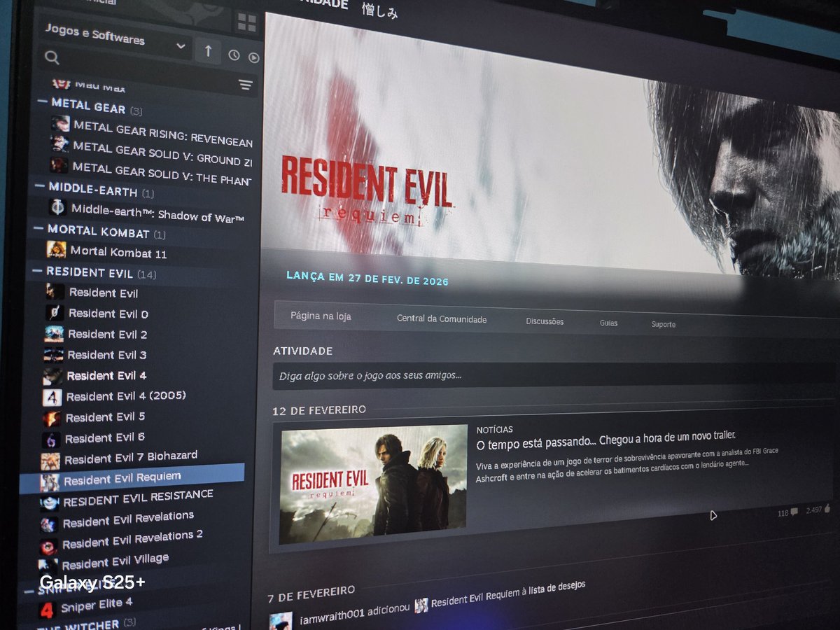The image size is (840, 630).
Task: Click the Resident Evil 0 icon
Action: pos(55,312)
